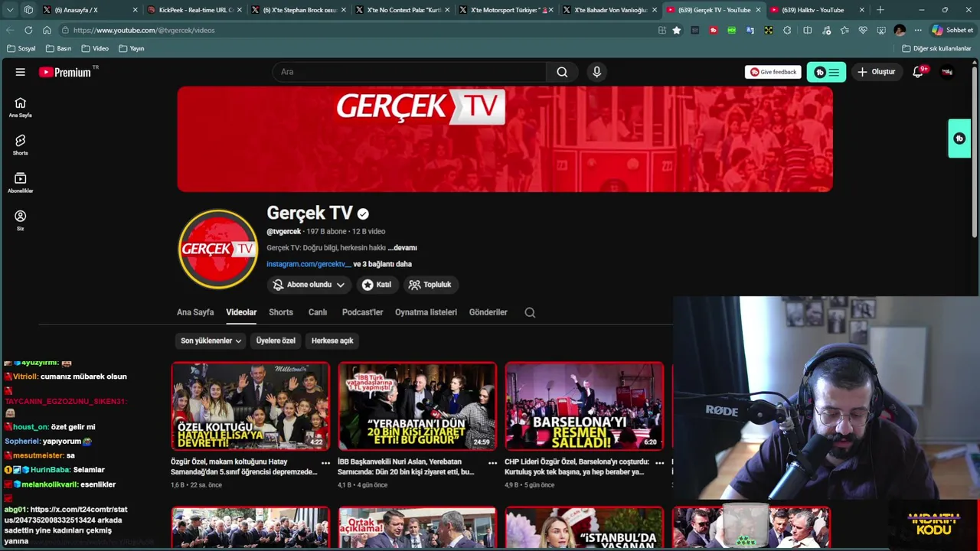This screenshot has width=980, height=551.
Task: Click the YouTube search Ara field
Action: click(x=410, y=72)
